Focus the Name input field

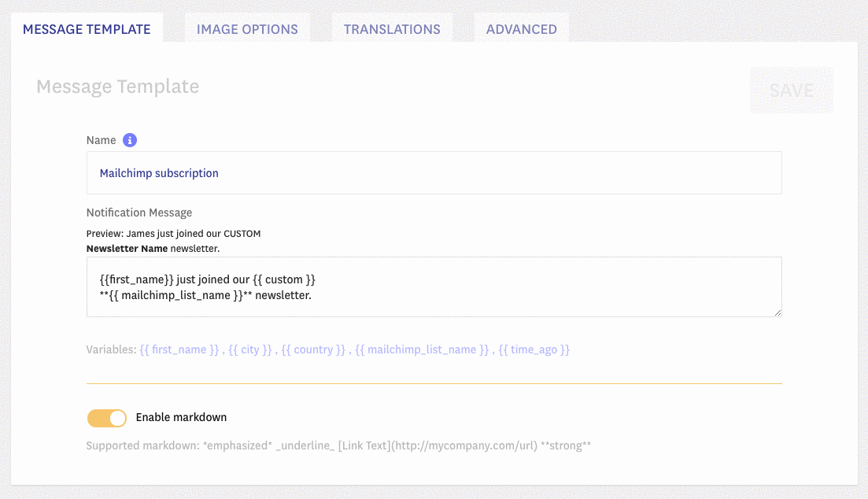pos(434,173)
